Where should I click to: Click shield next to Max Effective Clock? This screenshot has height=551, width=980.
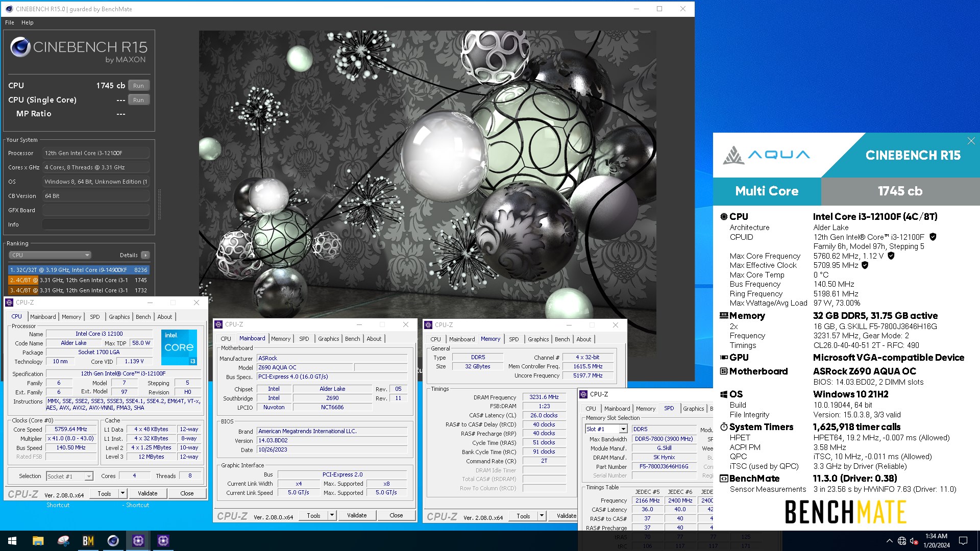pyautogui.click(x=865, y=265)
